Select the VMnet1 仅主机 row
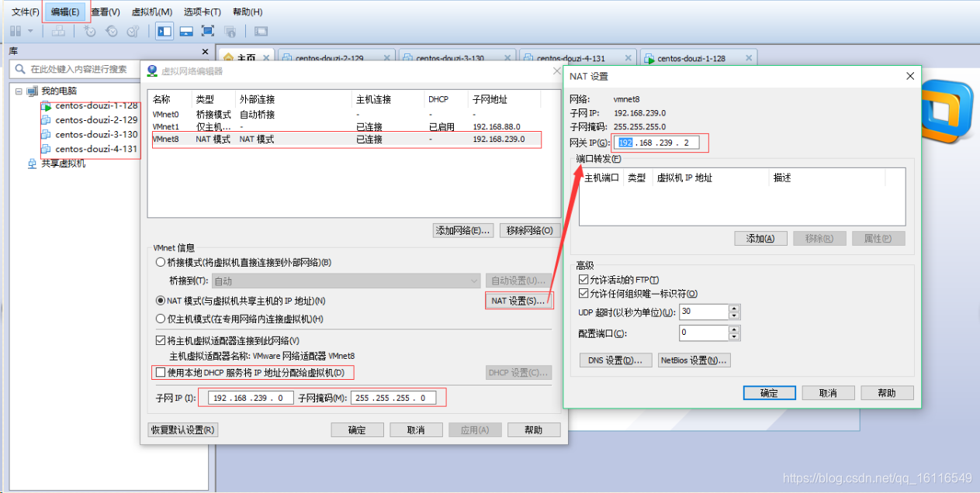Viewport: 980px width, 493px height. pos(345,127)
